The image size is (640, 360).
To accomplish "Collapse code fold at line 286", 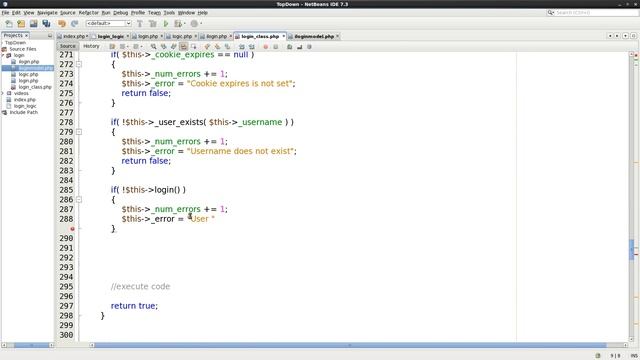I will tap(79, 200).
